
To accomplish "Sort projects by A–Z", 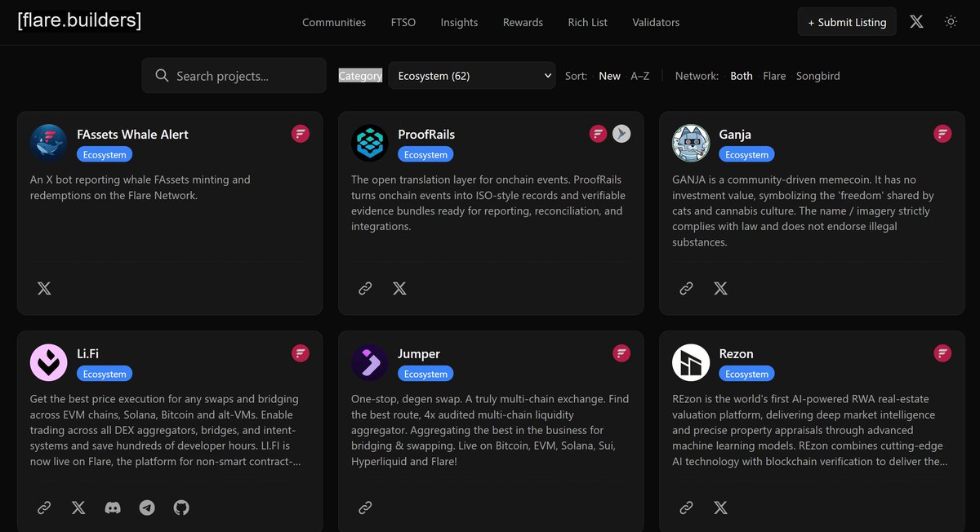I will click(x=640, y=76).
